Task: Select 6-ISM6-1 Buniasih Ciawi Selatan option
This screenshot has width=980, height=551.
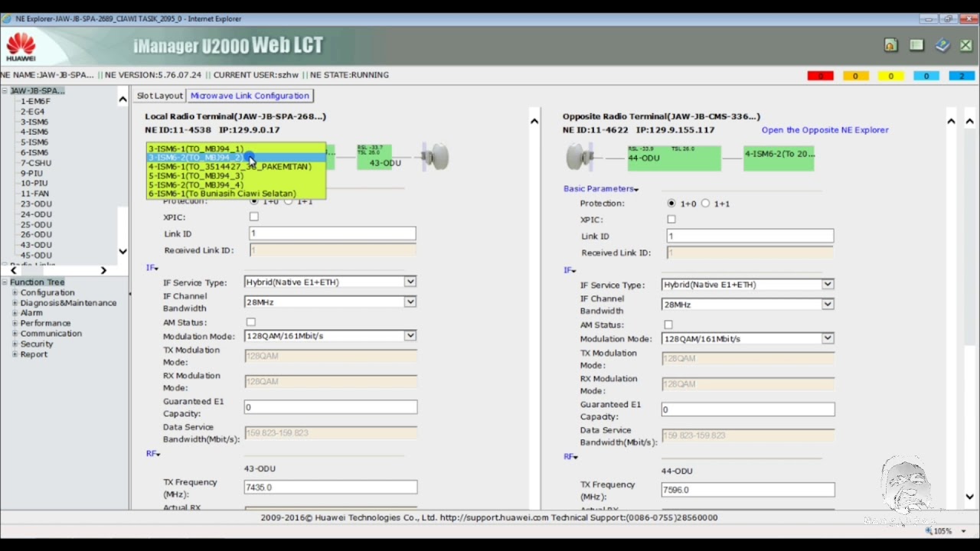Action: point(236,194)
